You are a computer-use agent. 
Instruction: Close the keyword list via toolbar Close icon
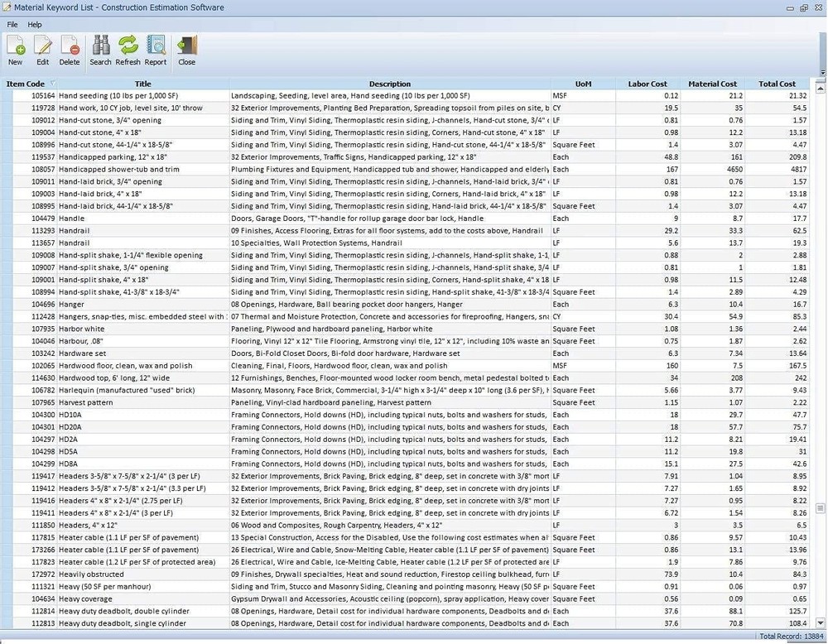pos(185,50)
